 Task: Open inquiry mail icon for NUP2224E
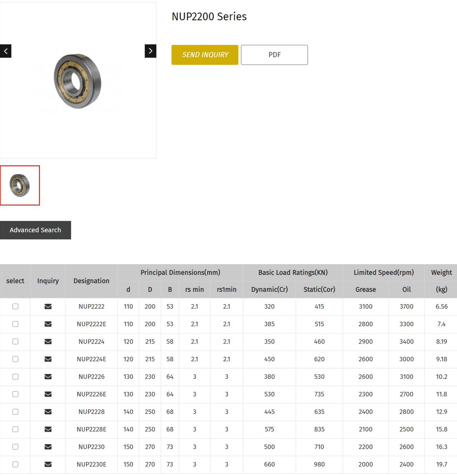(48, 359)
